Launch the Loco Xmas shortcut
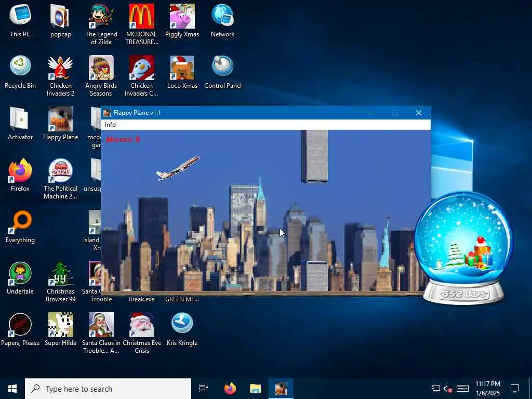This screenshot has width=532, height=399. click(182, 72)
